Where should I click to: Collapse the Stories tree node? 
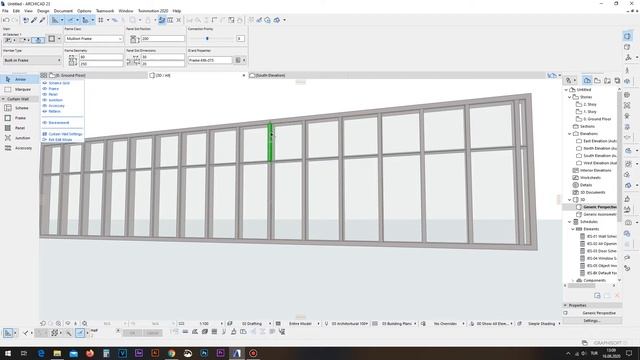coord(570,97)
